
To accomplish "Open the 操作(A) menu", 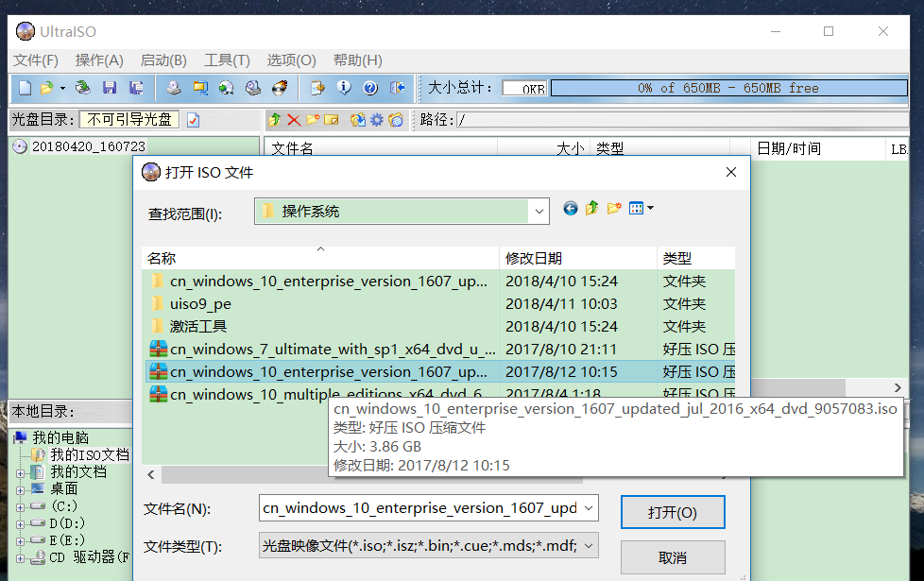I will point(99,60).
